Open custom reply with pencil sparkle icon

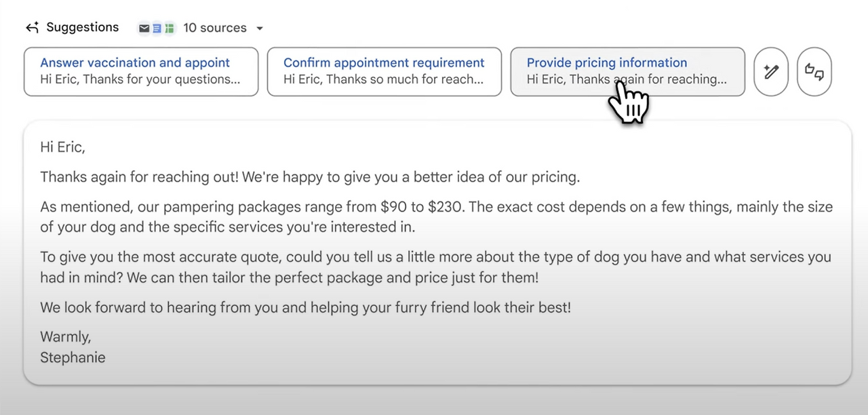[x=771, y=71]
